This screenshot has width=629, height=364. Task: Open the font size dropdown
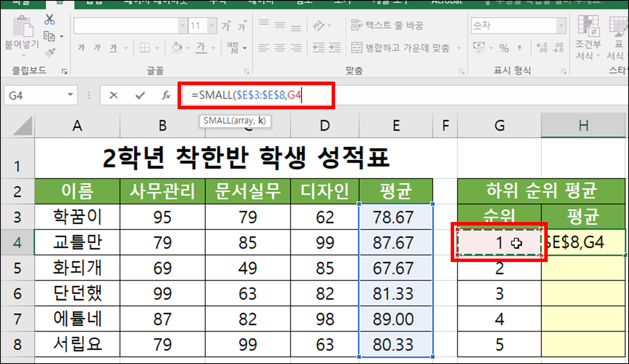[212, 26]
